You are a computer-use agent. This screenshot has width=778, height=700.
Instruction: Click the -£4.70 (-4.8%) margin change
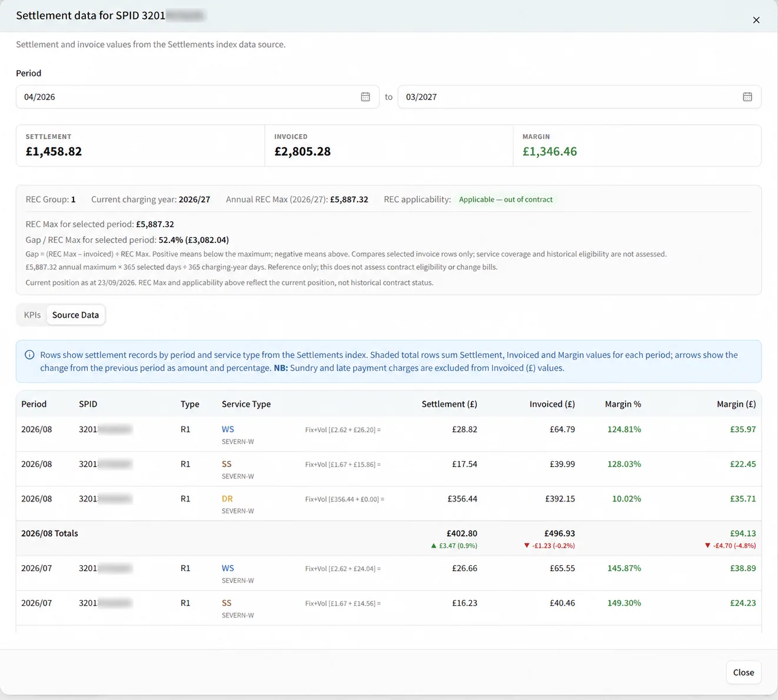coord(730,546)
